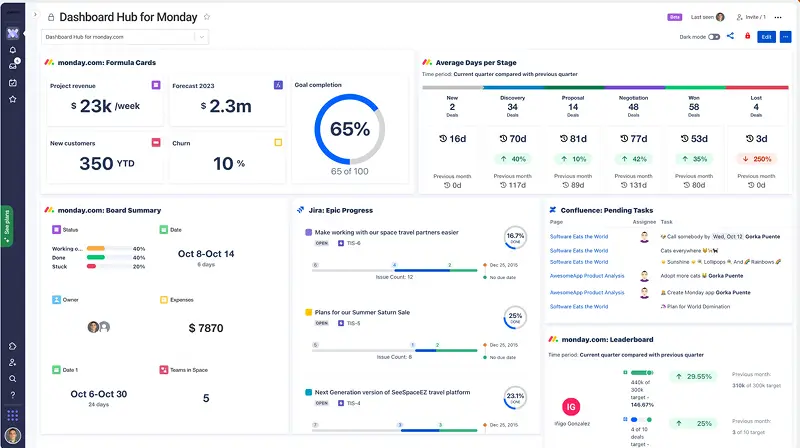Open the search magnifier in sidebar
The width and height of the screenshot is (800, 448).
click(x=13, y=379)
